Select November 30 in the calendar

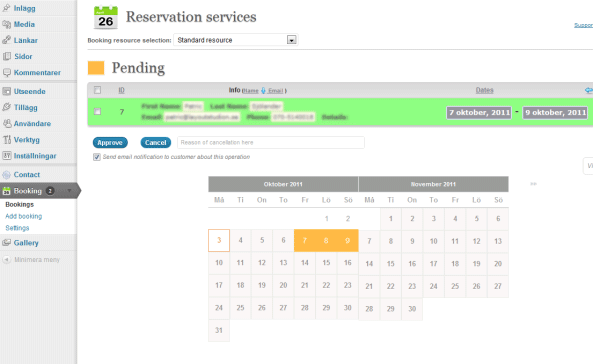[412, 309]
